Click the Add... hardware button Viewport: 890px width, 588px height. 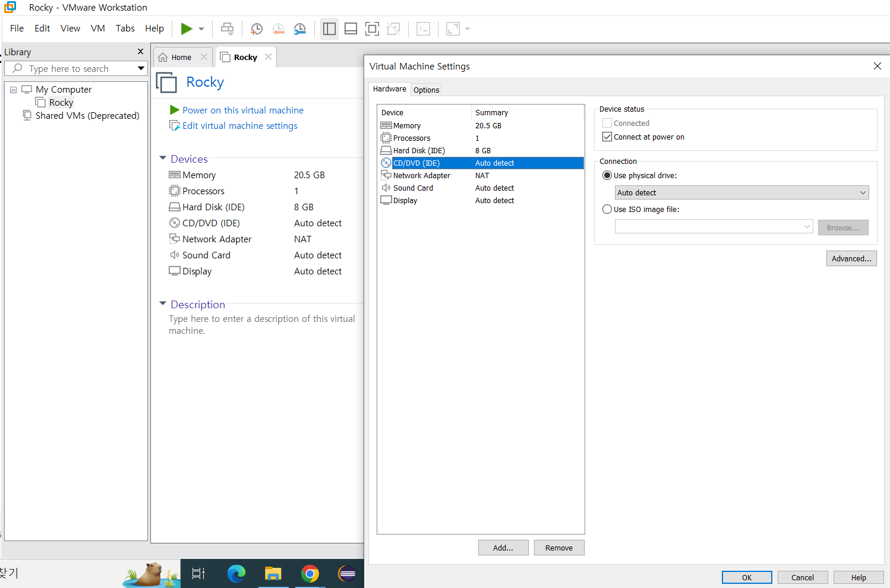click(503, 548)
